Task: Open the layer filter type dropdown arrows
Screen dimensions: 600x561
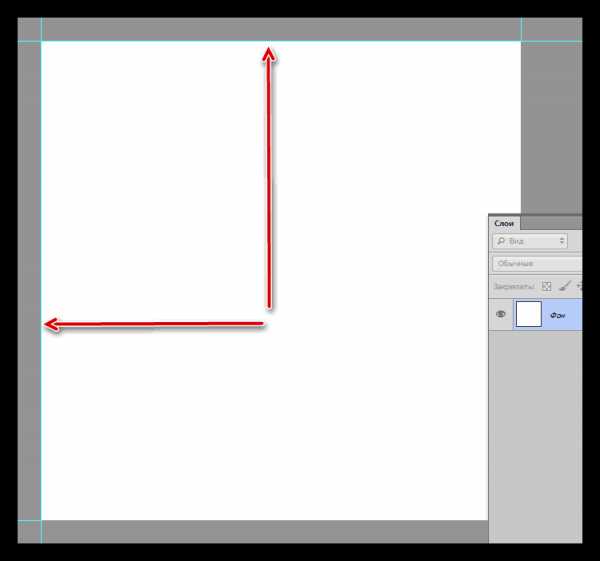Action: [x=562, y=241]
